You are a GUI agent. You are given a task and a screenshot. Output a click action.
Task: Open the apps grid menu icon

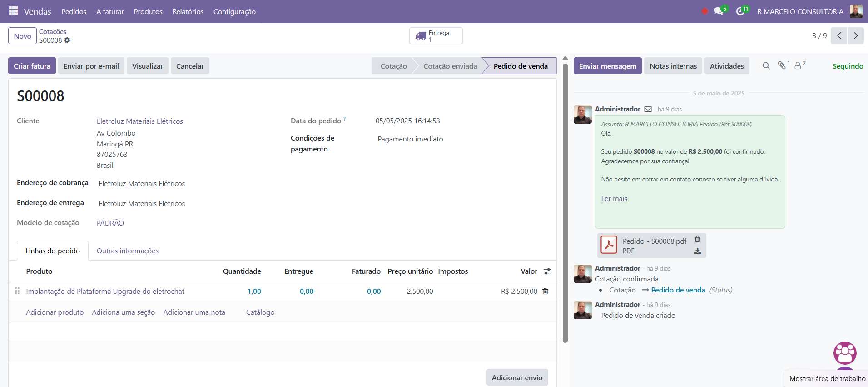click(x=14, y=11)
